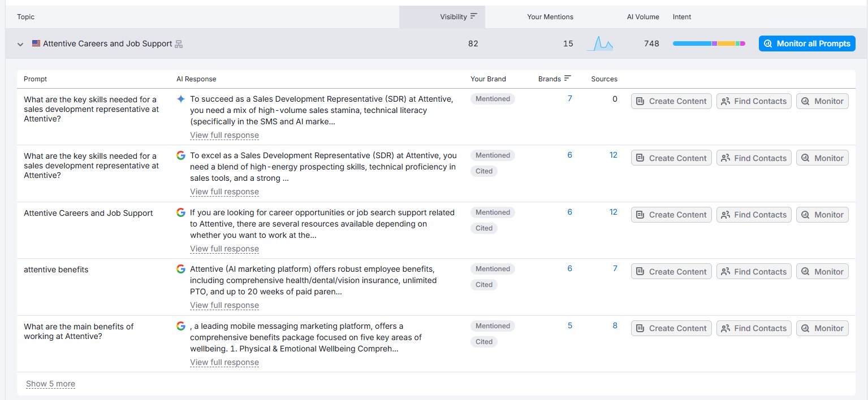The width and height of the screenshot is (868, 400).
Task: View full response for the Gemini SDR answer
Action: click(224, 135)
